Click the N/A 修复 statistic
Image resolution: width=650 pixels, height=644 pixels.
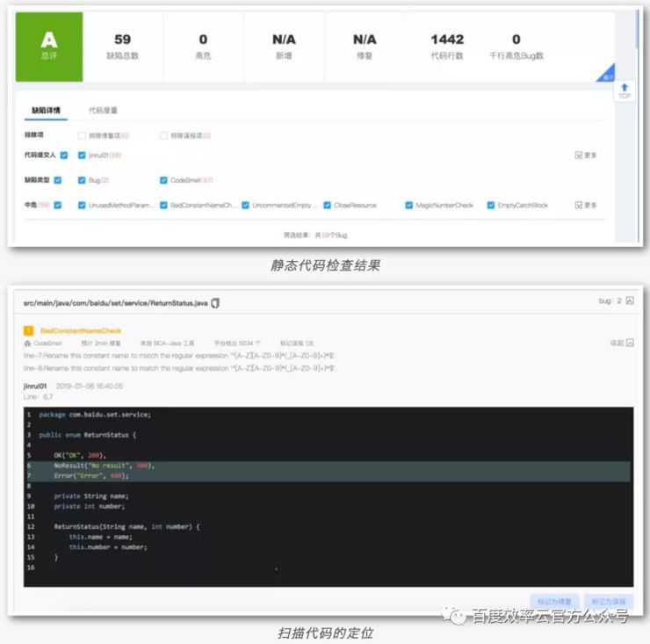click(365, 47)
